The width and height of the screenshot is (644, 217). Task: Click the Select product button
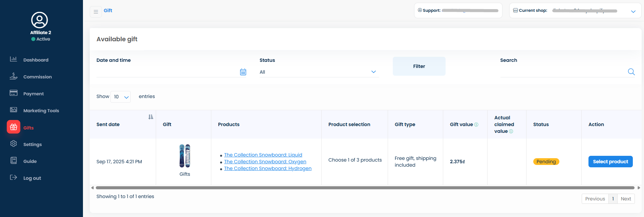coord(610,162)
